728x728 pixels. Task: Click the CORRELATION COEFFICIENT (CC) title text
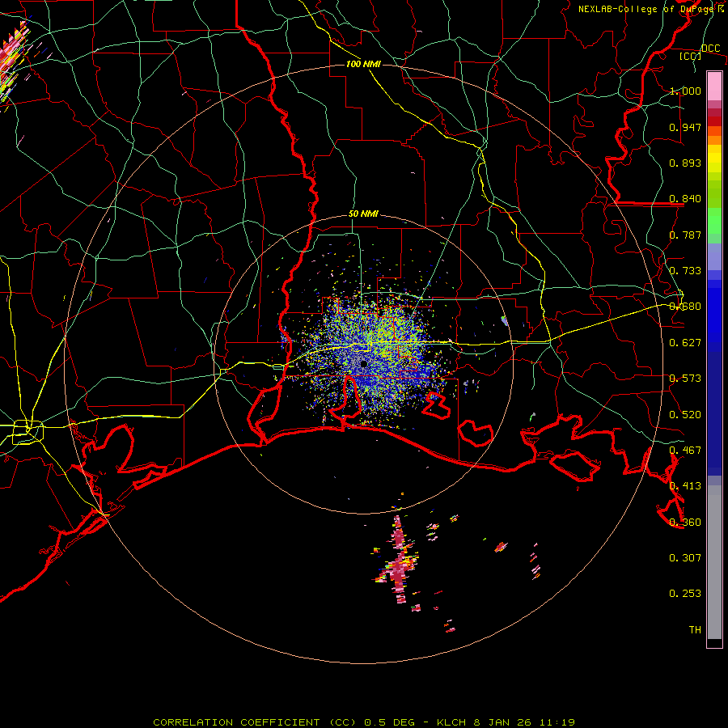(x=254, y=722)
